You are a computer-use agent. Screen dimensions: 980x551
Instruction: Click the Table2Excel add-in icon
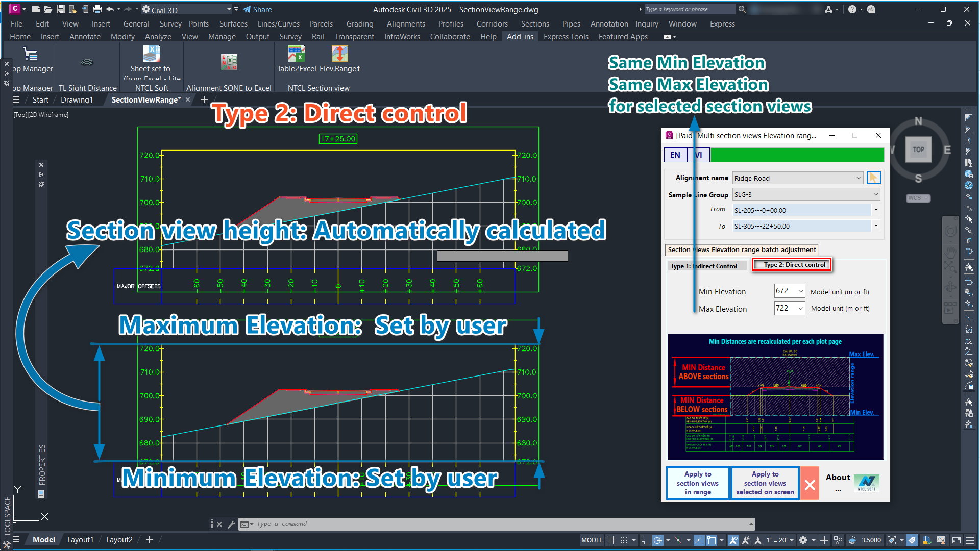[296, 54]
